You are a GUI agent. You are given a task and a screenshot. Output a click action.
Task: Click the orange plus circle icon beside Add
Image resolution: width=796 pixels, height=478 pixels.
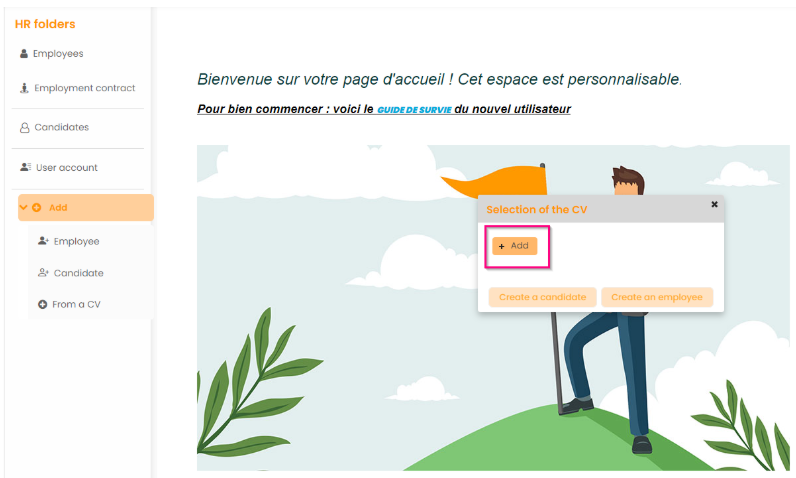(37, 208)
